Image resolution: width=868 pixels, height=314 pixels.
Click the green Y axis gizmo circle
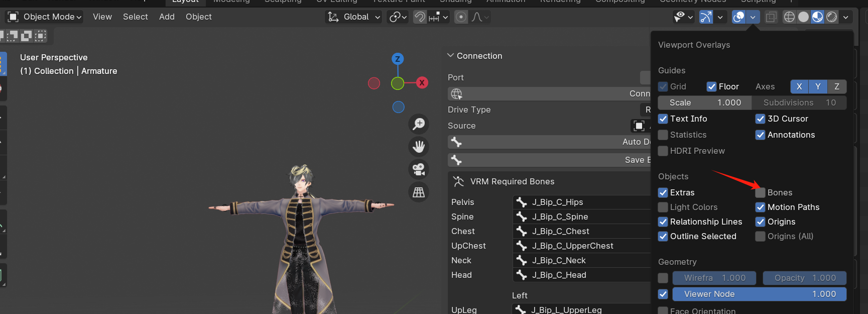[398, 83]
